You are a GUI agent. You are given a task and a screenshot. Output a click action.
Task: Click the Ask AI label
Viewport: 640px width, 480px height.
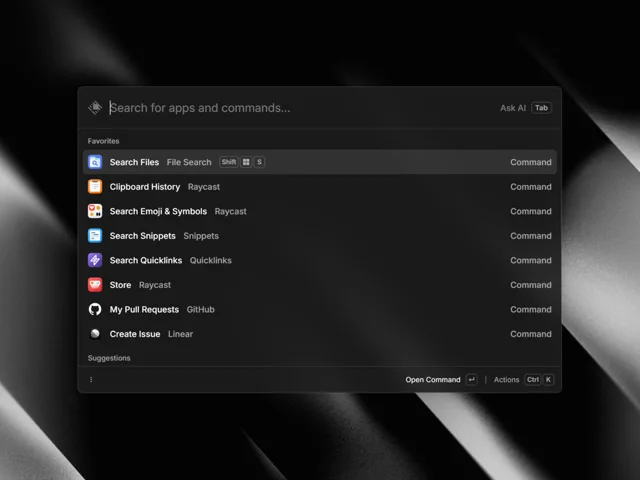pos(513,108)
